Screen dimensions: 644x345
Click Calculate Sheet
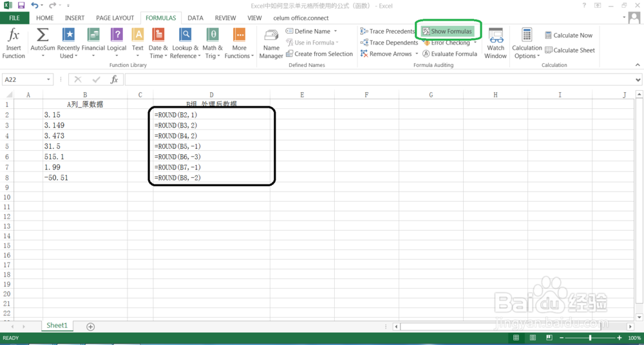570,50
